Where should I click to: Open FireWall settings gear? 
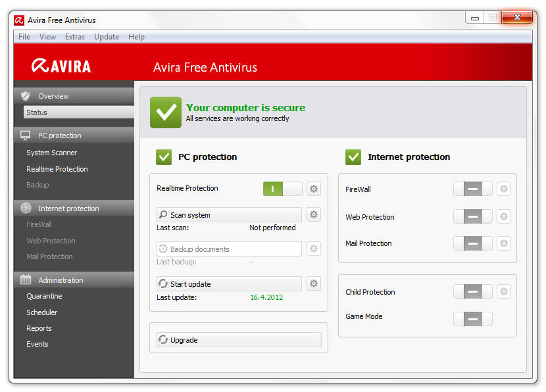click(x=503, y=189)
